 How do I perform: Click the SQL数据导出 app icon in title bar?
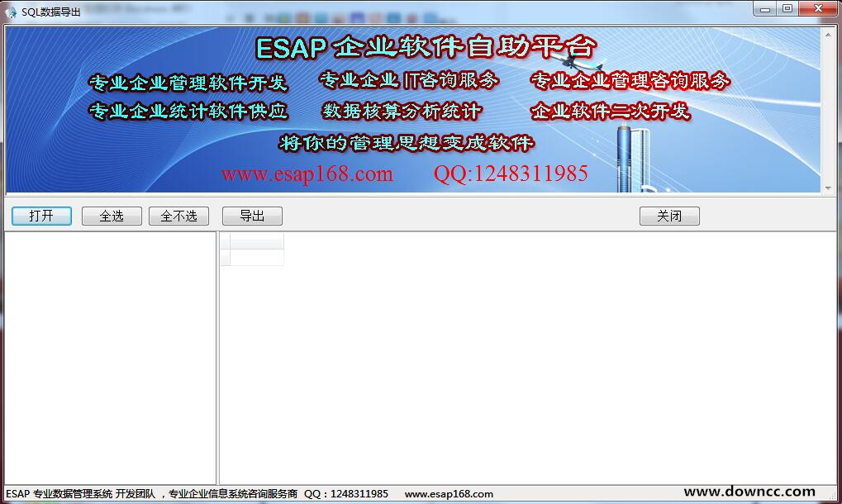11,10
